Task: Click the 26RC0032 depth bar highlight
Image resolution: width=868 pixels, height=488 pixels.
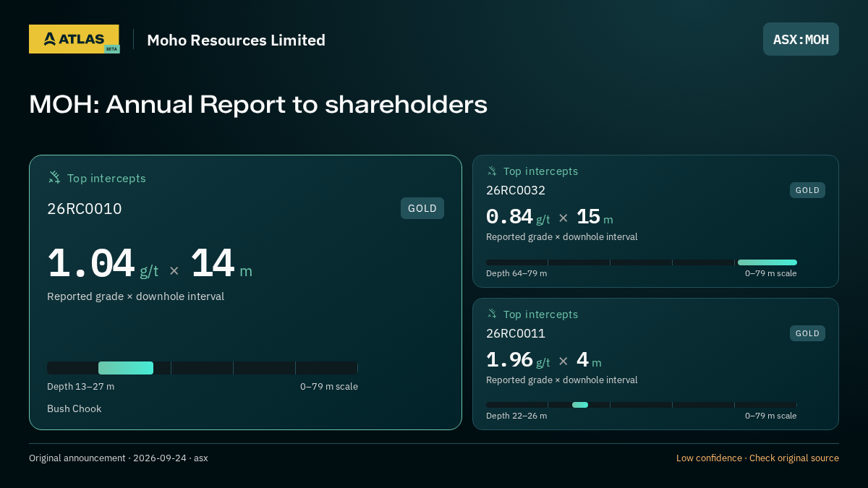Action: tap(767, 262)
